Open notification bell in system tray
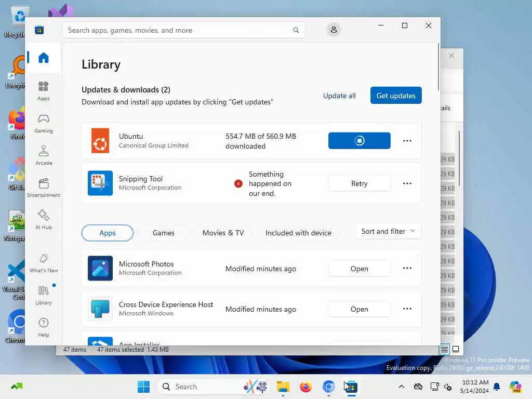Viewport: 532px width, 399px height. click(497, 387)
